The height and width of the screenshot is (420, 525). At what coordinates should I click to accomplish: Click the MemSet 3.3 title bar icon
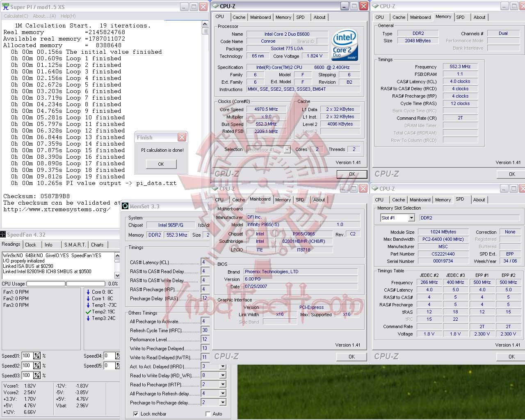point(125,206)
